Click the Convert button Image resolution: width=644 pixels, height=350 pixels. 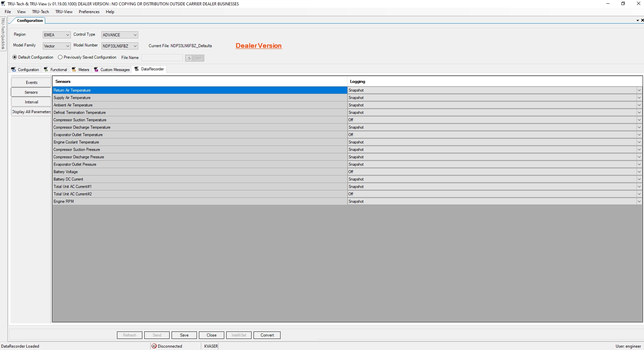(x=267, y=335)
